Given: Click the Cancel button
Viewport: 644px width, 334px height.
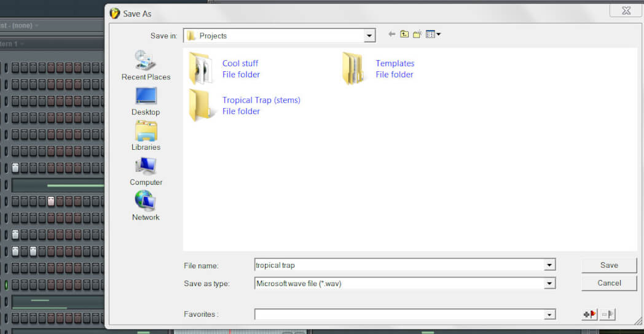Looking at the screenshot, I should coord(609,283).
